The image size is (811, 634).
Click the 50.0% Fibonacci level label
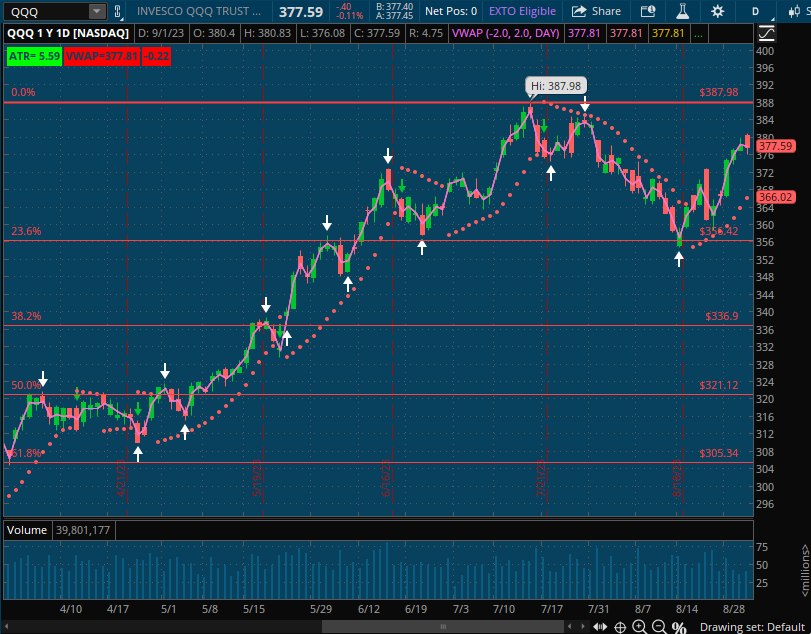pyautogui.click(x=26, y=385)
